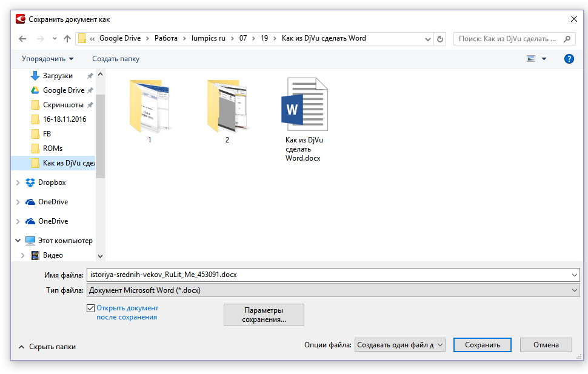Open the Тип файла format dropdown
588x374 pixels.
(x=333, y=290)
